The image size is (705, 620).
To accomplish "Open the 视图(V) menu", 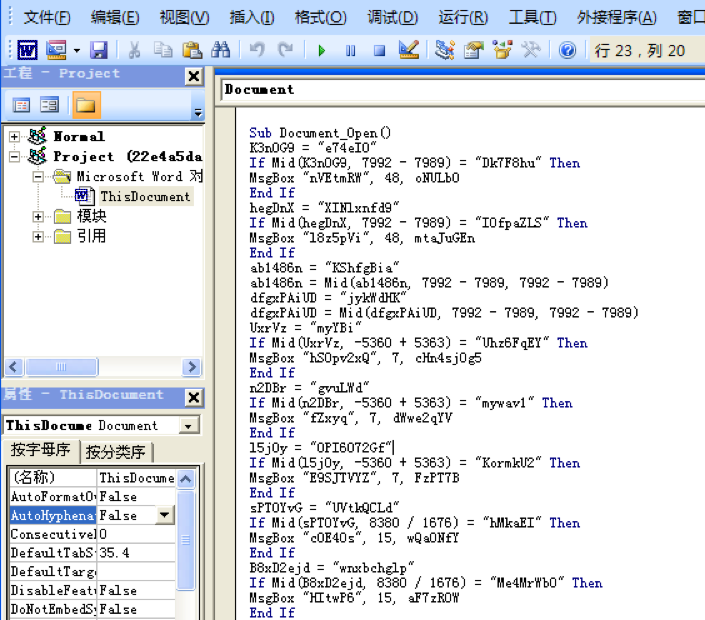I will [x=184, y=18].
